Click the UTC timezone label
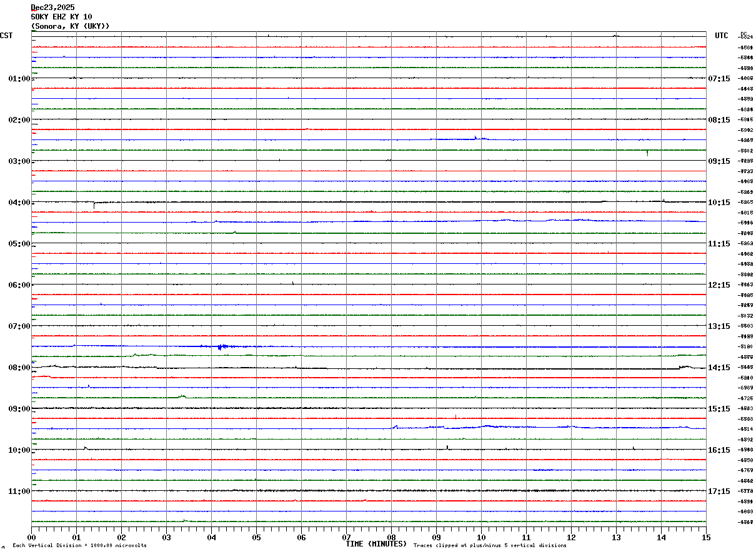The height and width of the screenshot is (554, 756). tap(722, 36)
